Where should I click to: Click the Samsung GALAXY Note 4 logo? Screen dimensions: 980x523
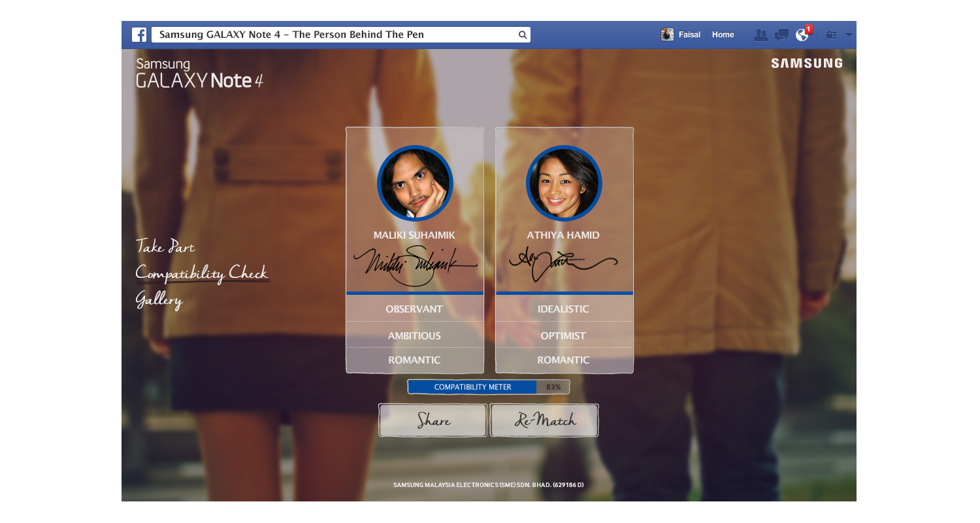(199, 73)
